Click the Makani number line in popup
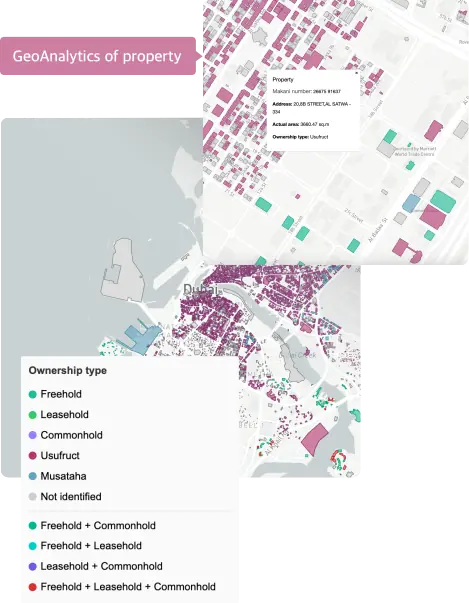The height and width of the screenshot is (603, 469). [x=306, y=92]
